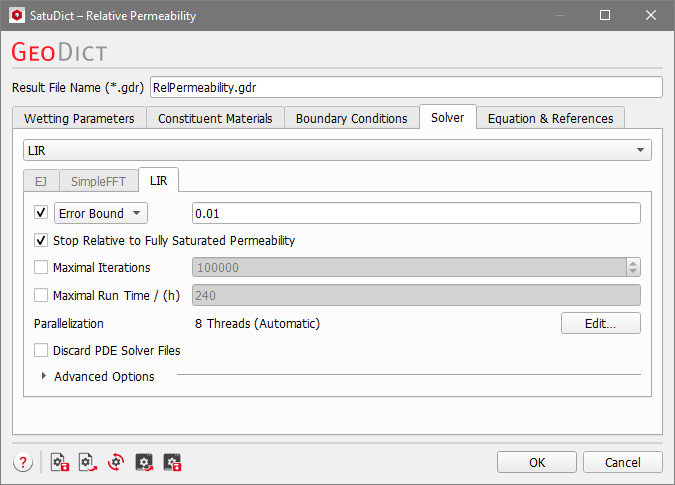This screenshot has height=485, width=675.
Task: Select the EJ solver sub-tab
Action: 41,181
